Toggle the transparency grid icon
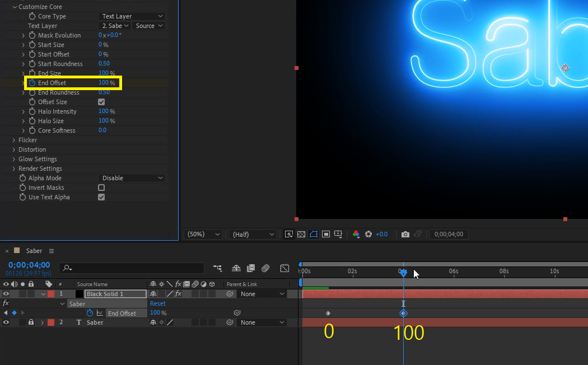Image resolution: width=588 pixels, height=365 pixels. coord(301,234)
